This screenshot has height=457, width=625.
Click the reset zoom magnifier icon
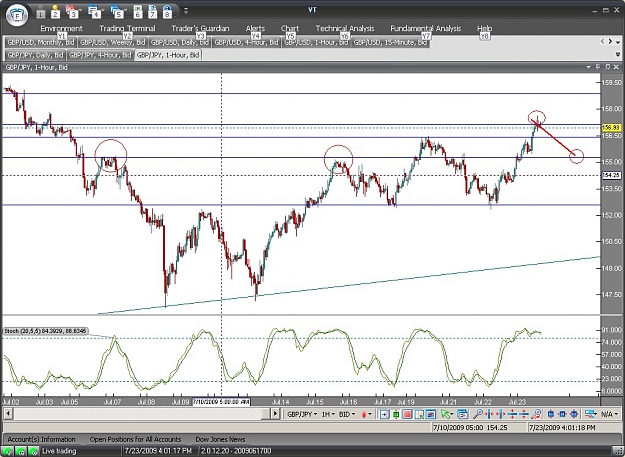click(x=536, y=414)
